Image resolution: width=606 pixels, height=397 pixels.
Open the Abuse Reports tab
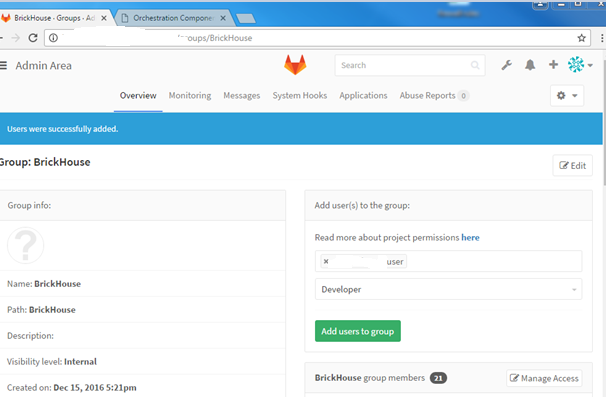click(434, 95)
